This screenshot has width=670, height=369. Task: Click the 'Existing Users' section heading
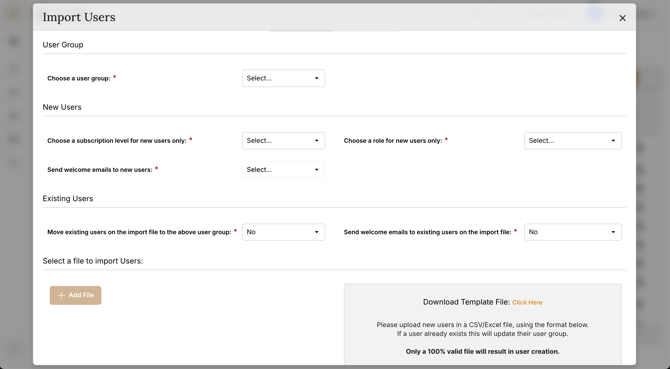(x=68, y=199)
